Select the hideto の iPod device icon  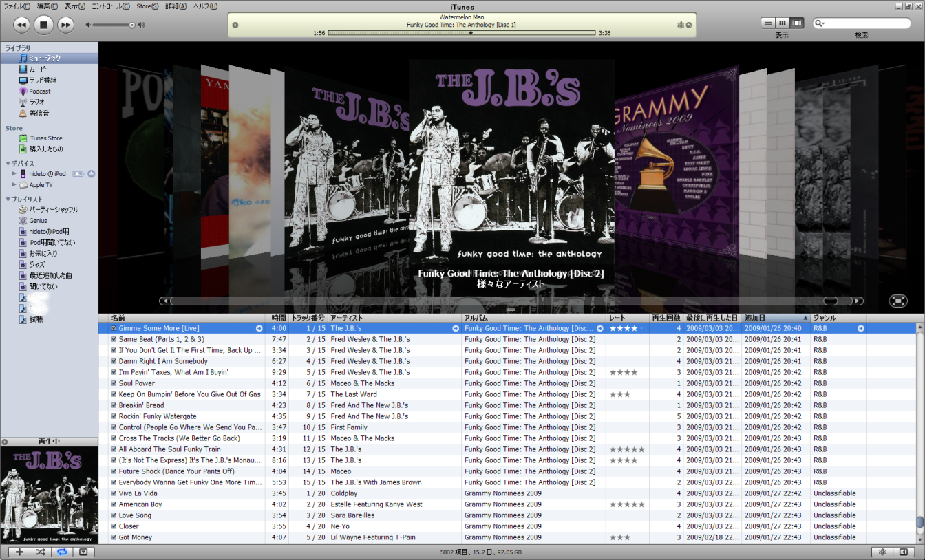click(x=23, y=174)
